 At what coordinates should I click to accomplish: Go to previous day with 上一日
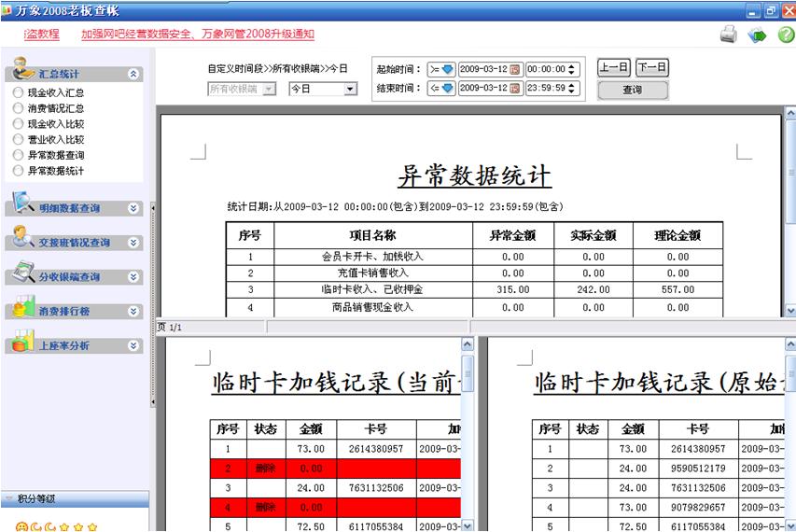coord(613,68)
